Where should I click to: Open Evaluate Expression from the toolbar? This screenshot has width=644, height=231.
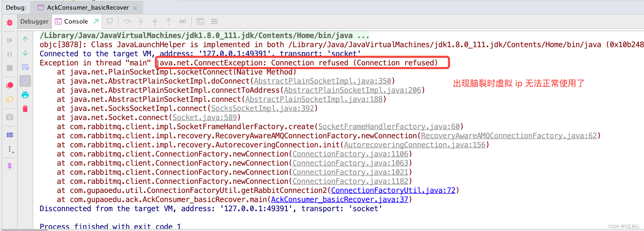point(200,21)
